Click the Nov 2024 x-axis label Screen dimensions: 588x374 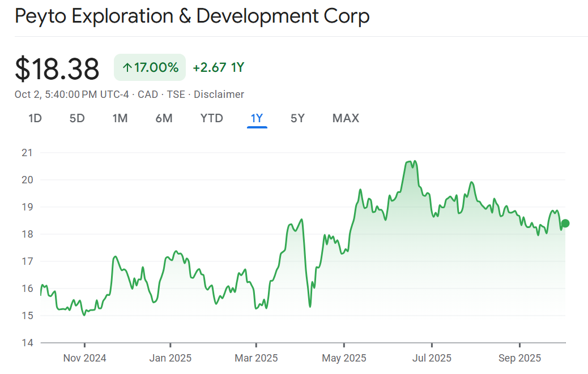pos(84,358)
